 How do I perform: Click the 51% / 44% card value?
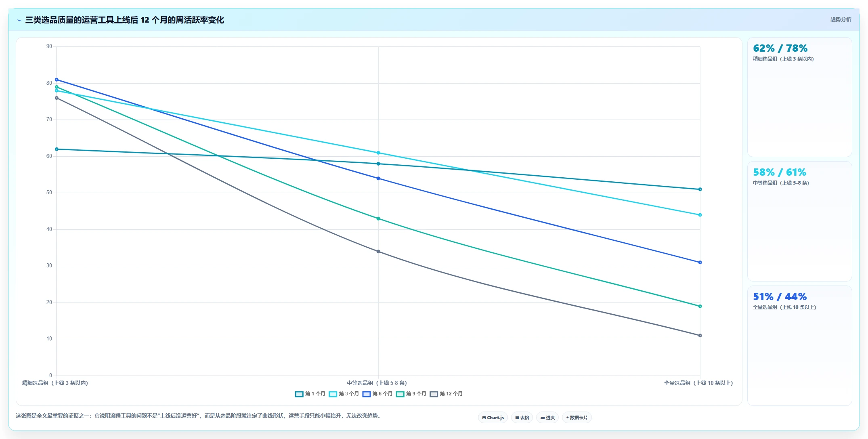click(x=780, y=297)
